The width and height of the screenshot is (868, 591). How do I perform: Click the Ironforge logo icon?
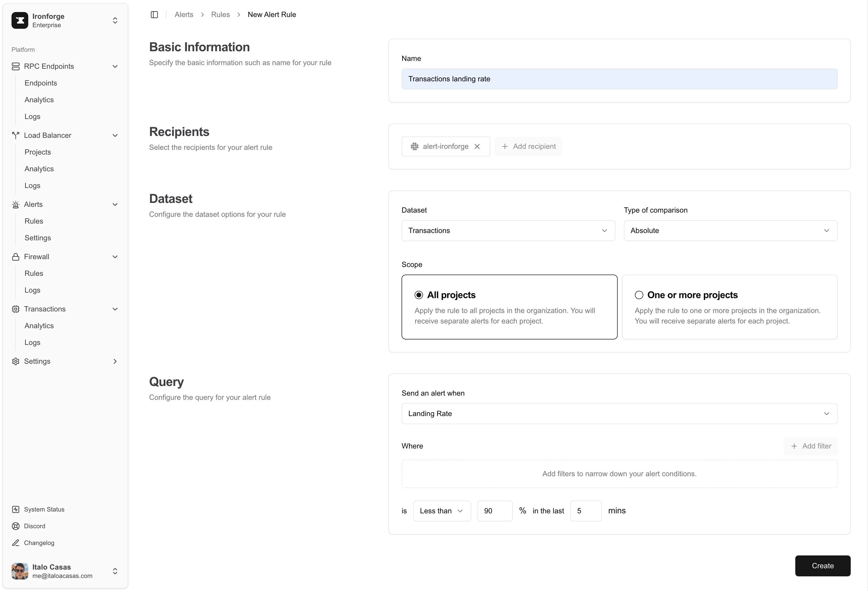20,21
